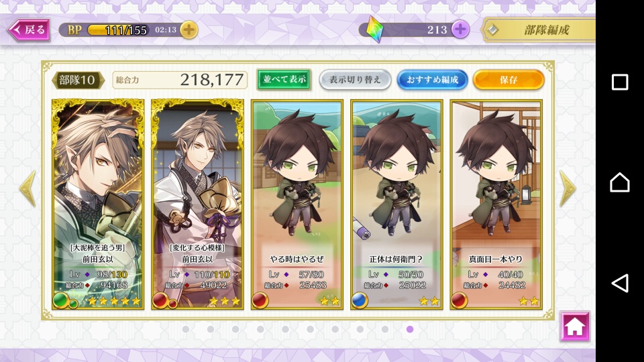Tap the plus icon beside the BP gauge
Image resolution: width=644 pixels, height=362 pixels.
click(189, 29)
